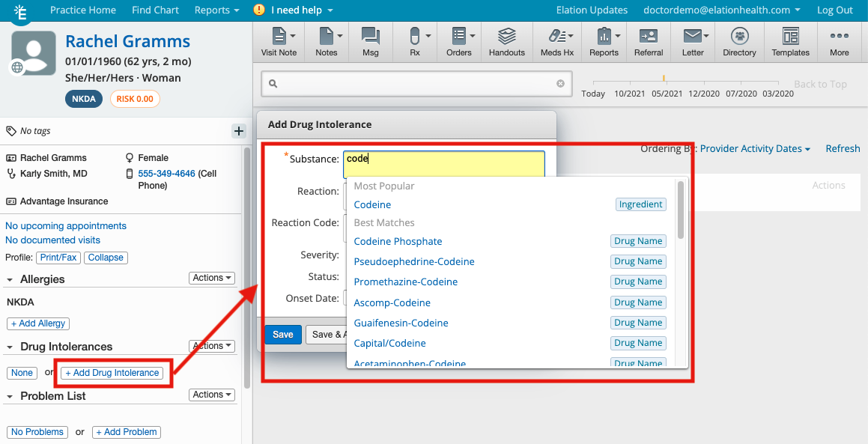Open the Problem List Actions dropdown
The height and width of the screenshot is (444, 868).
(x=212, y=395)
